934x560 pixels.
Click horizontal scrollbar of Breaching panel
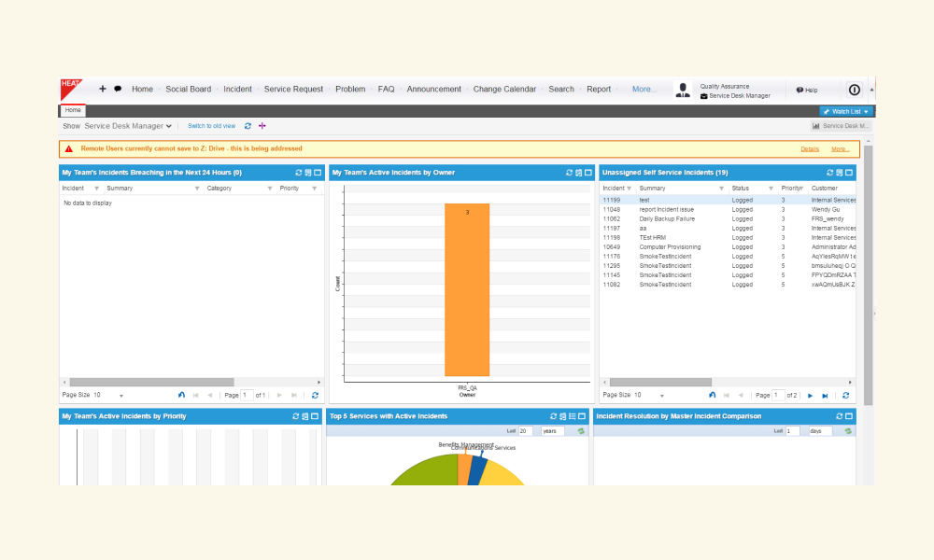coord(152,382)
